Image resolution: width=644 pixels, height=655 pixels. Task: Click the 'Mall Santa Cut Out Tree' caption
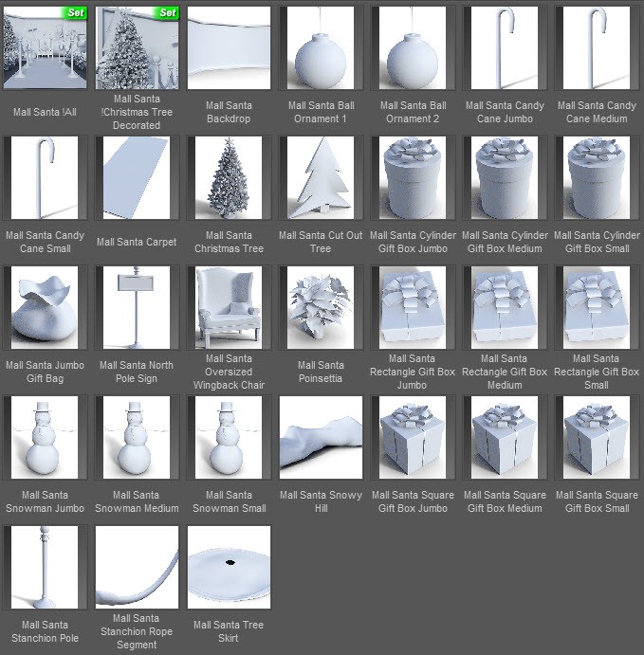321,242
